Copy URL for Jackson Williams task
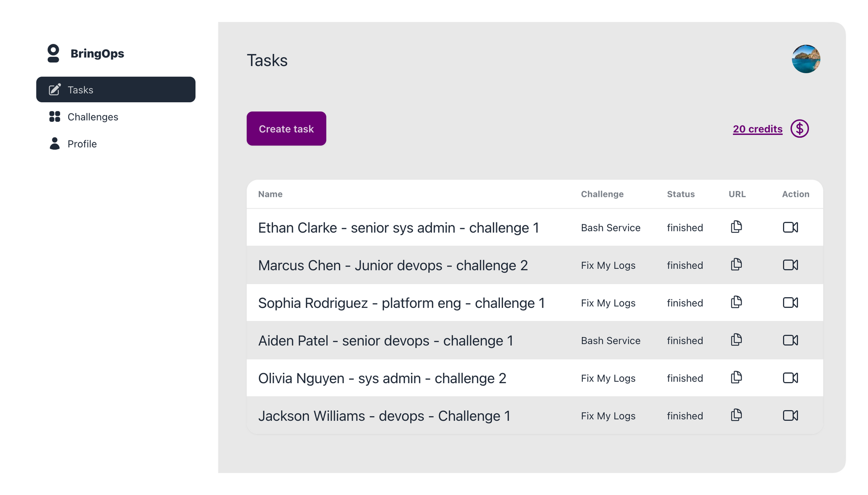 click(736, 415)
